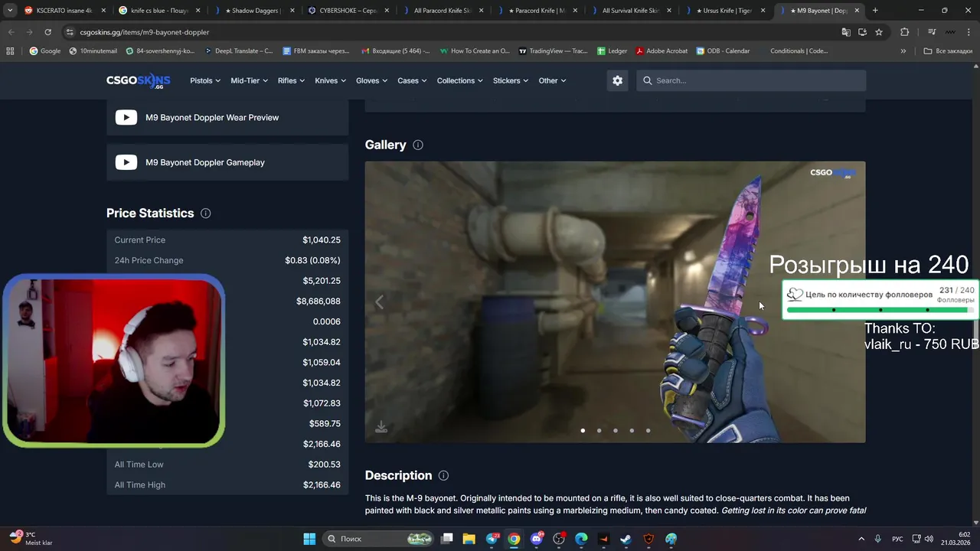The height and width of the screenshot is (551, 980).
Task: Download the gallery image via download icon
Action: coord(381,427)
